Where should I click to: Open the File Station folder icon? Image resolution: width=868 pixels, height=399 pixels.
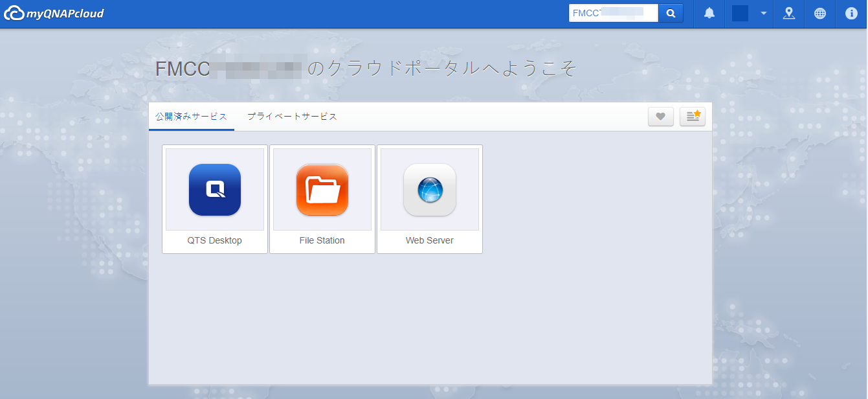click(x=322, y=190)
